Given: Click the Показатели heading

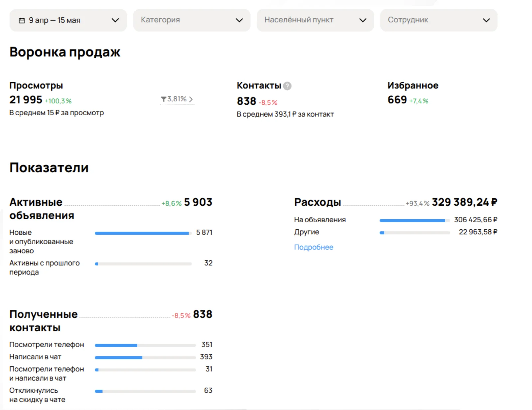Looking at the screenshot, I should pyautogui.click(x=49, y=168).
